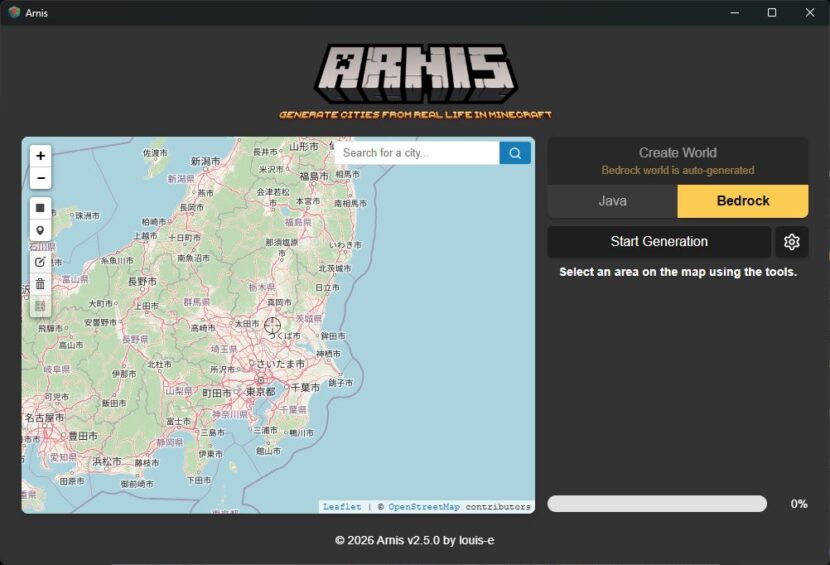Image resolution: width=830 pixels, height=565 pixels.
Task: Open the Leaflet attribution link
Action: tap(342, 507)
